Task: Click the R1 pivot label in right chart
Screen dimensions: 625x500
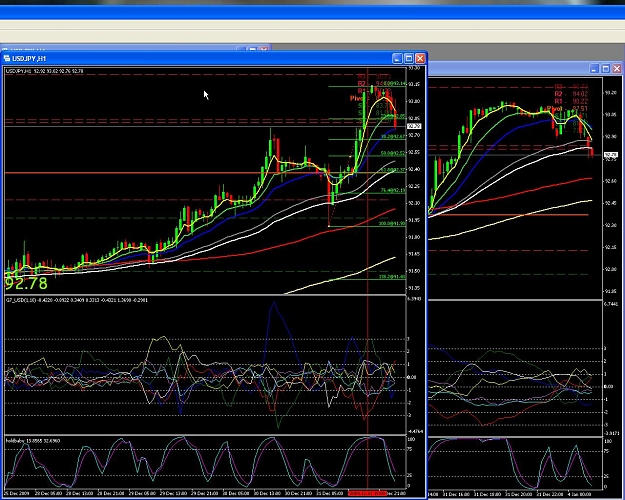Action: click(571, 101)
